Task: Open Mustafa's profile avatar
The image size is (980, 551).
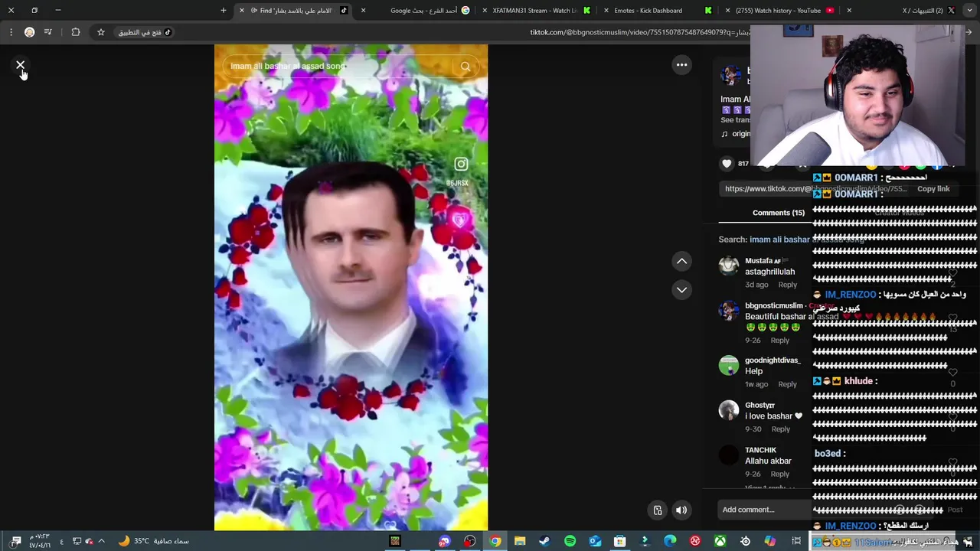Action: [x=729, y=266]
